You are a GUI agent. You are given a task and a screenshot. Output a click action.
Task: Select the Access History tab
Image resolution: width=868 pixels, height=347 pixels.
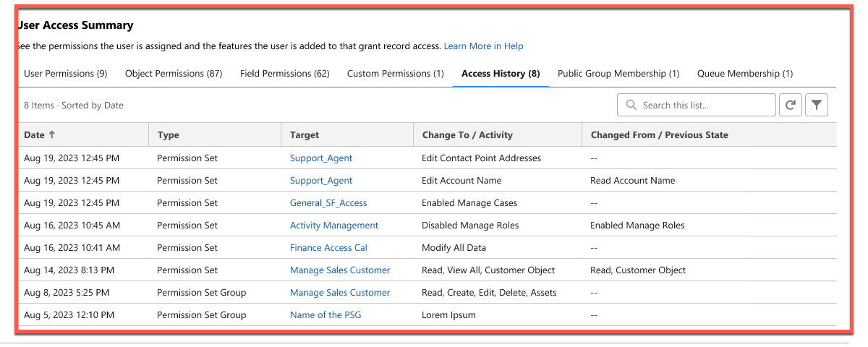click(x=501, y=74)
